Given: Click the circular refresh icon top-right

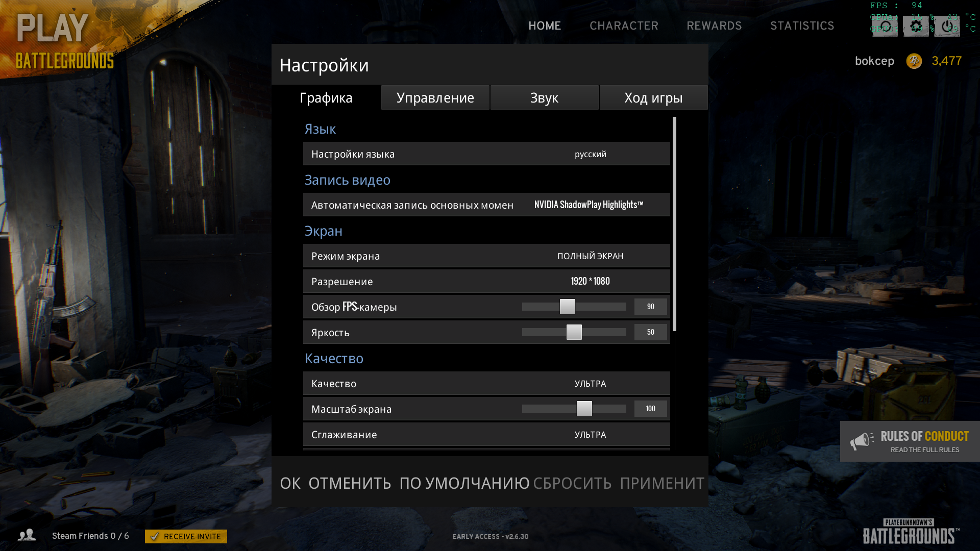Looking at the screenshot, I should pyautogui.click(x=885, y=26).
